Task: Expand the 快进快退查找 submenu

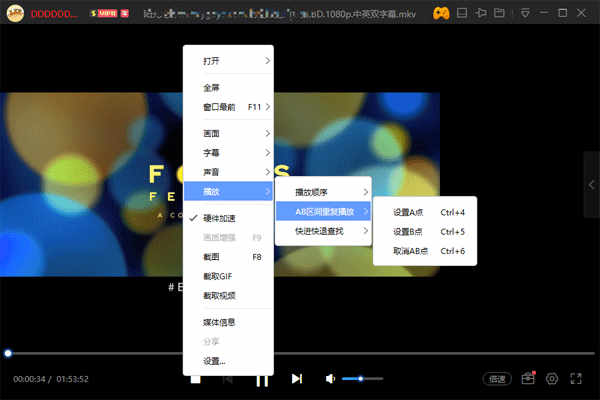Action: [x=323, y=231]
